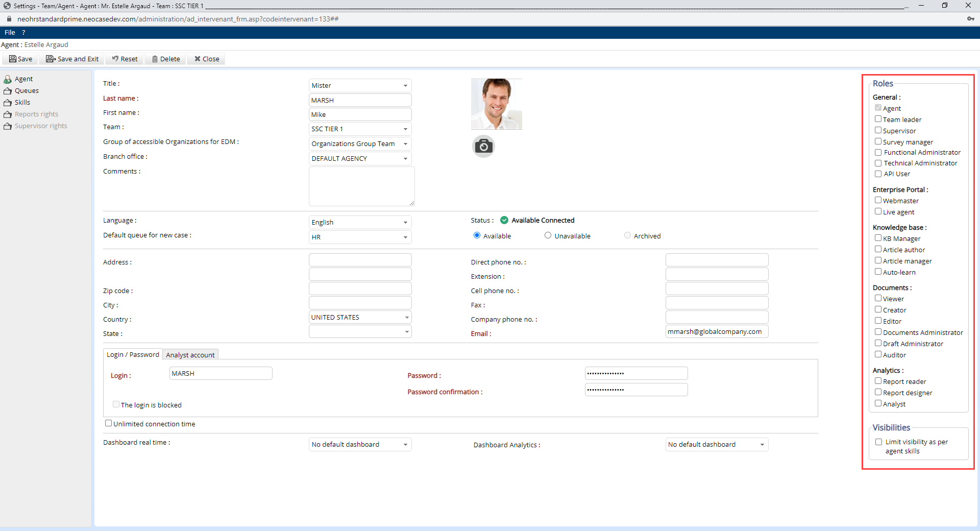Open the Team dropdown showing SSC TIER 1

point(360,129)
